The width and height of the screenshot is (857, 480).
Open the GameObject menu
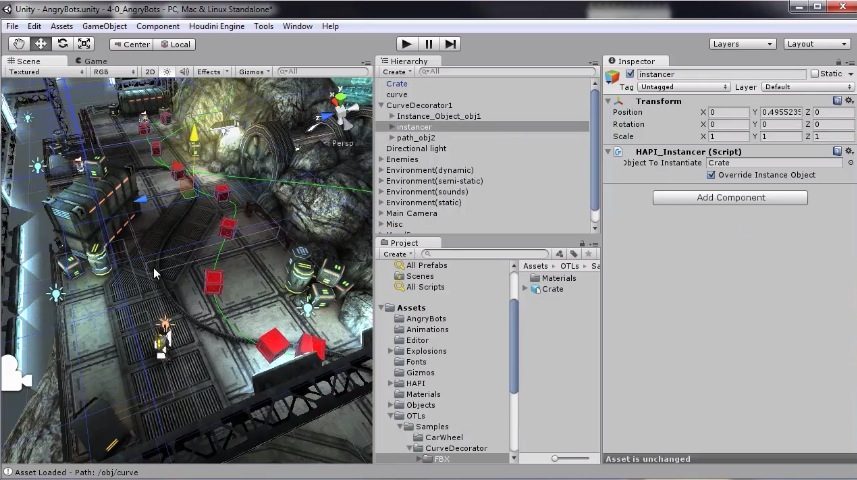[x=104, y=26]
